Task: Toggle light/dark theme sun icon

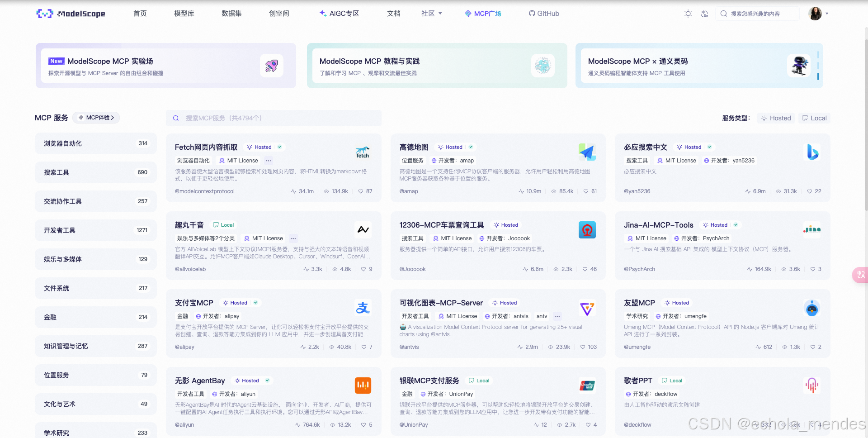Action: point(688,14)
